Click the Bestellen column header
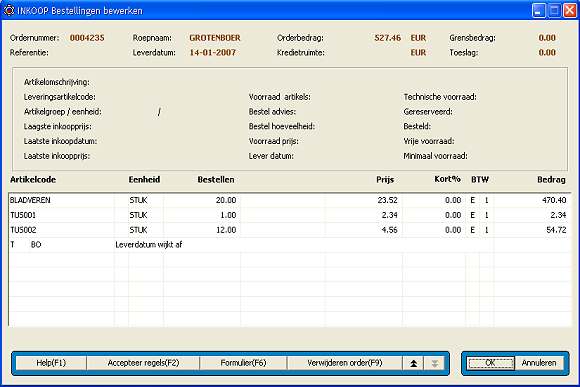580x387 pixels. click(216, 180)
